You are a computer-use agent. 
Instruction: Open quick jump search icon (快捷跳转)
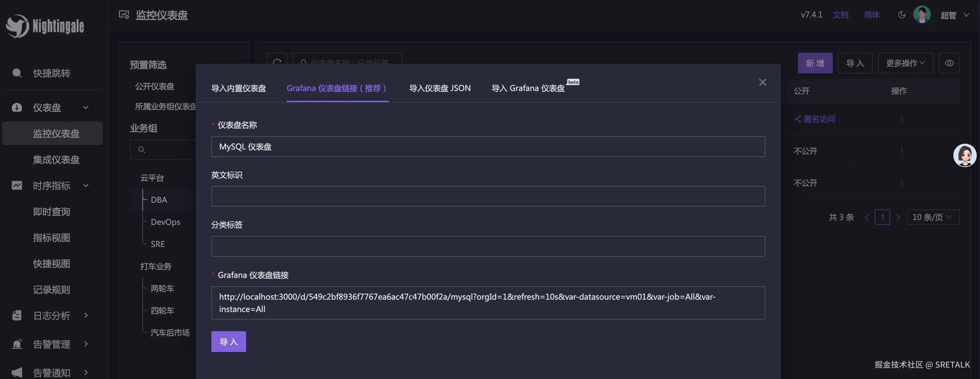(x=17, y=73)
